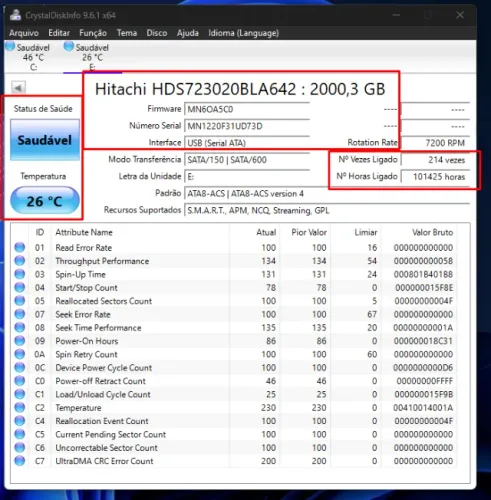Click the status orb for Throughput Performance
This screenshot has height=500, width=491.
tap(20, 261)
